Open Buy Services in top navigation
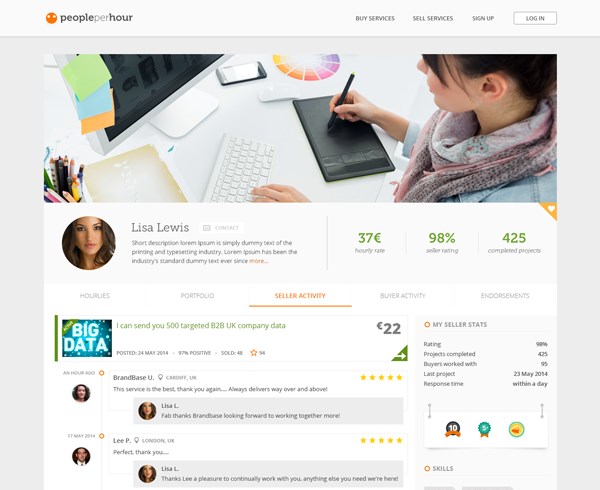Screen dimensions: 600x490 (x=375, y=18)
